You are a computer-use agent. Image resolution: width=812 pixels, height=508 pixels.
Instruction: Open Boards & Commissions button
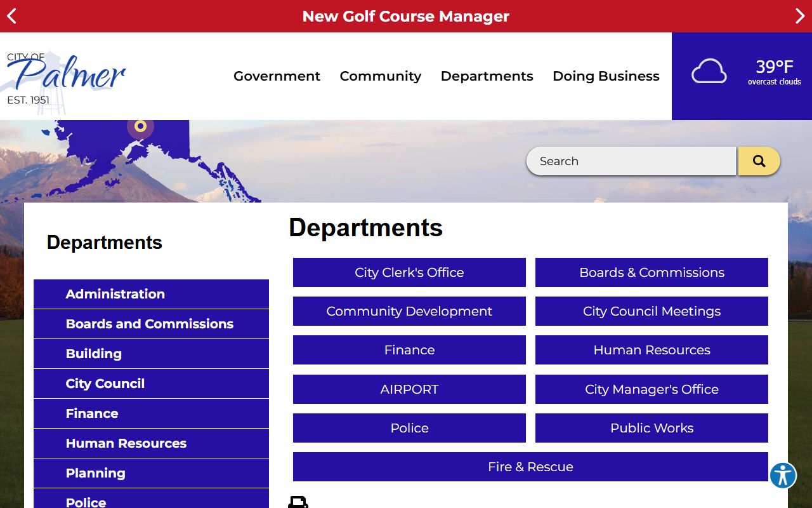point(652,272)
